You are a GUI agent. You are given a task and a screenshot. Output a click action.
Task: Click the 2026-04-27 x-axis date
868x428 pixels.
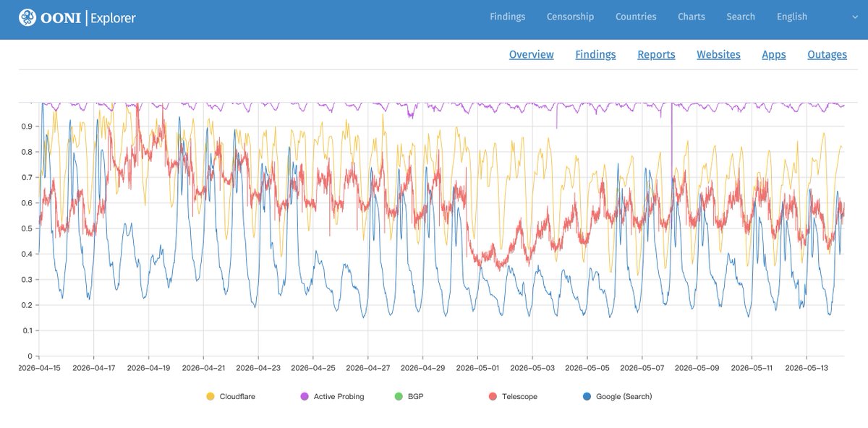pyautogui.click(x=368, y=367)
